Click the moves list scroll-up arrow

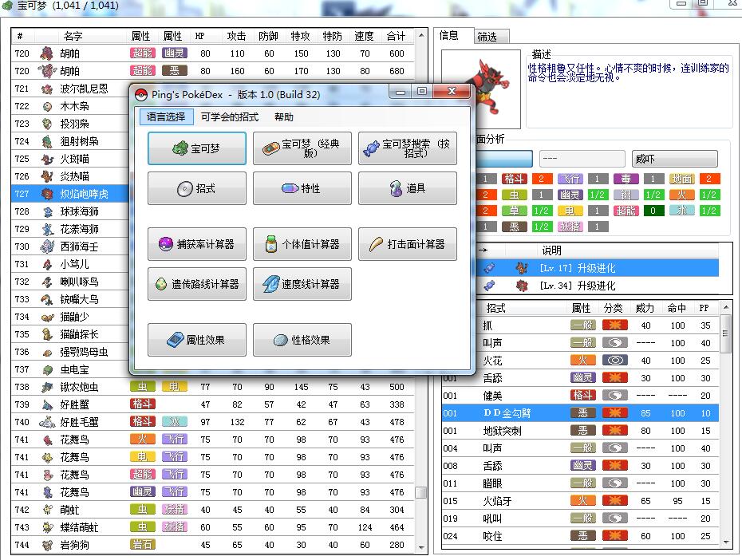tap(725, 307)
